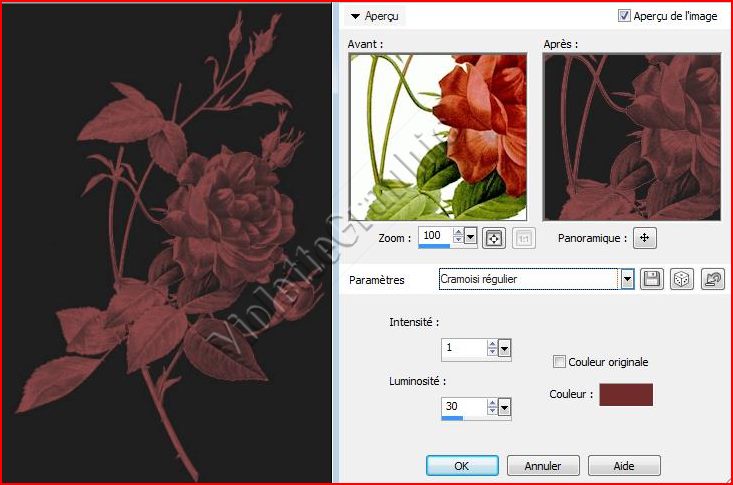Click the Luminosité value field
The image size is (733, 485).
point(463,406)
